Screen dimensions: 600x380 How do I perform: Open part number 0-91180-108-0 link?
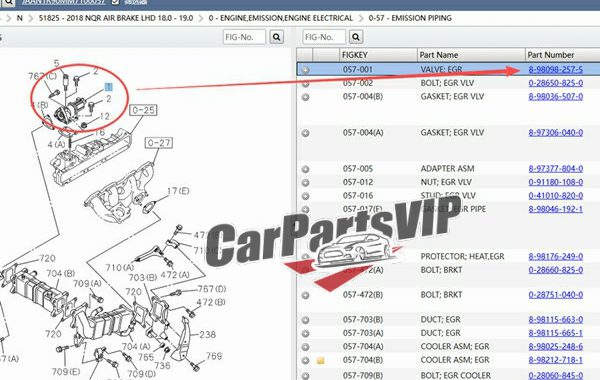(556, 182)
